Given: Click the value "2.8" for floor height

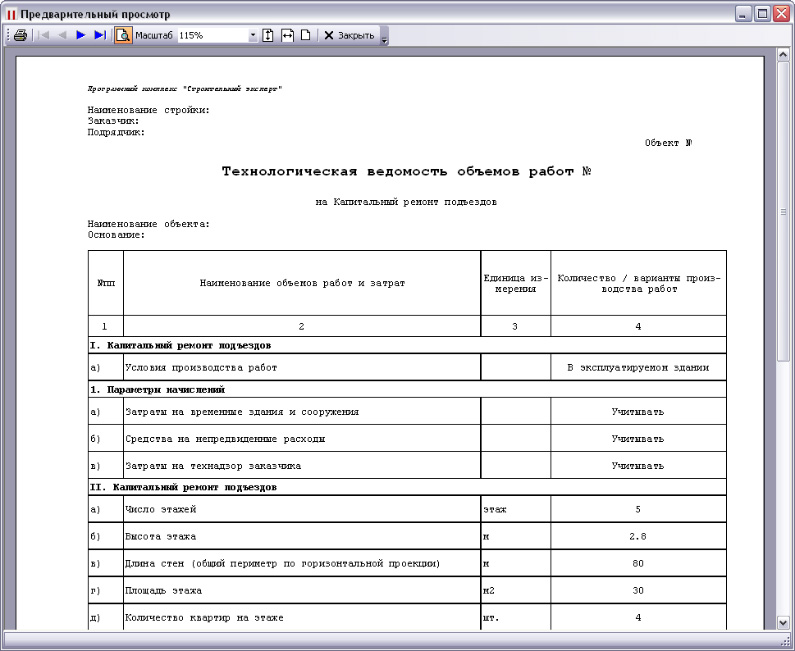Looking at the screenshot, I should (x=638, y=536).
